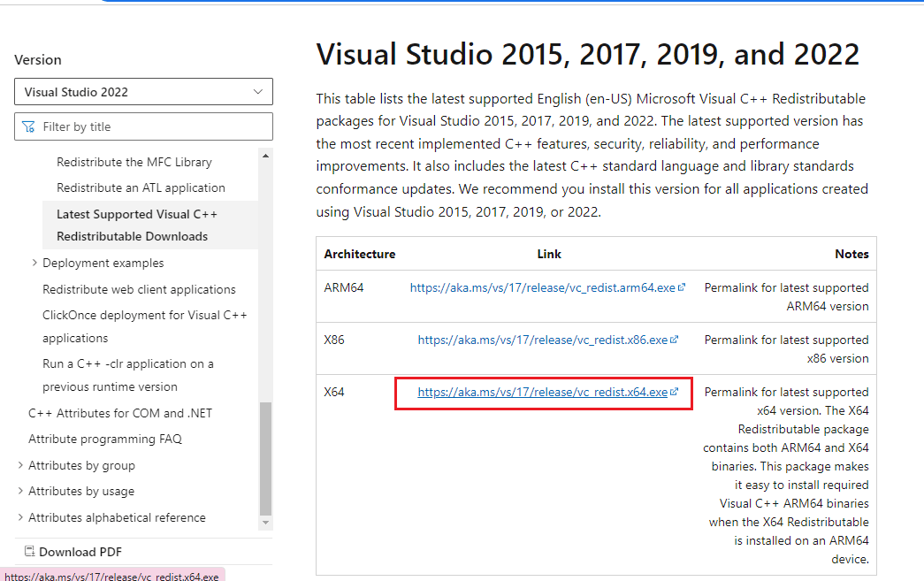Open the Visual Studio 2022 version dropdown
This screenshot has height=581, width=924.
tap(143, 92)
